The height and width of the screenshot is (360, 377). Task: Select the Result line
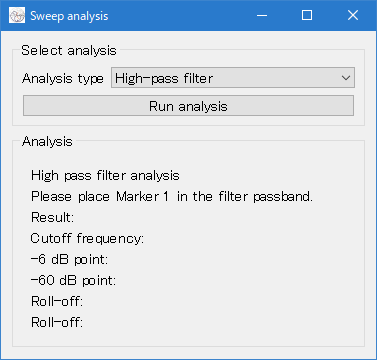(52, 217)
